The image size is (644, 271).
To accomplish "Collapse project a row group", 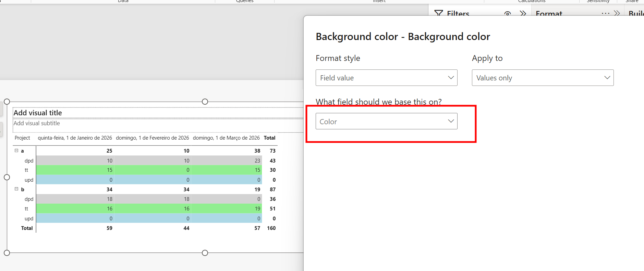I will (x=16, y=151).
